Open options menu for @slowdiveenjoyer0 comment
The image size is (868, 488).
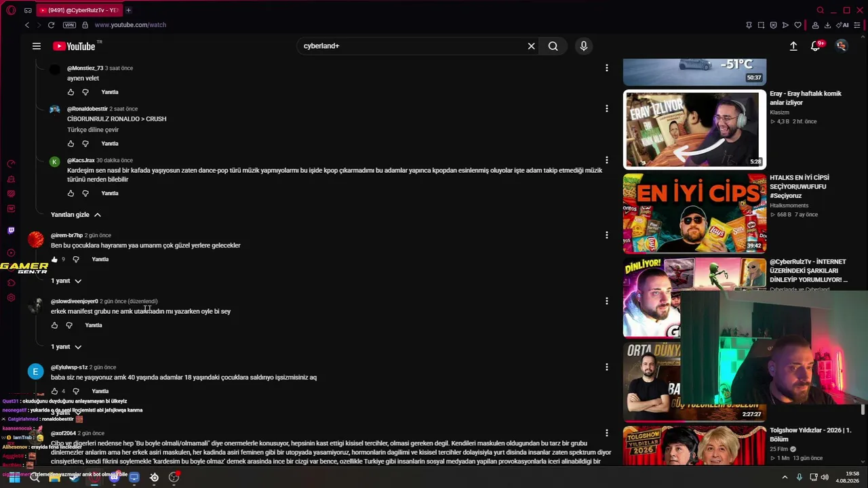[607, 301]
